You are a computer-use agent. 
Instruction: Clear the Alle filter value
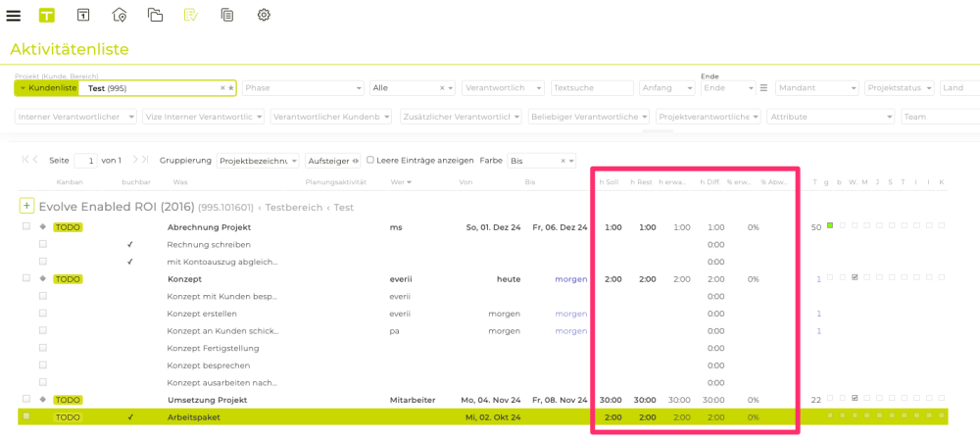point(442,88)
